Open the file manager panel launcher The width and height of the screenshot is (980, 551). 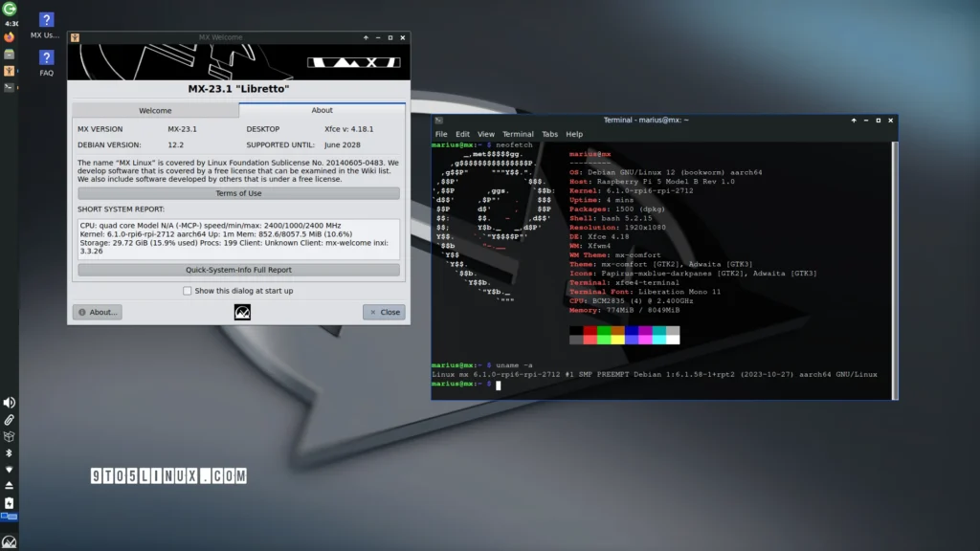pyautogui.click(x=9, y=55)
